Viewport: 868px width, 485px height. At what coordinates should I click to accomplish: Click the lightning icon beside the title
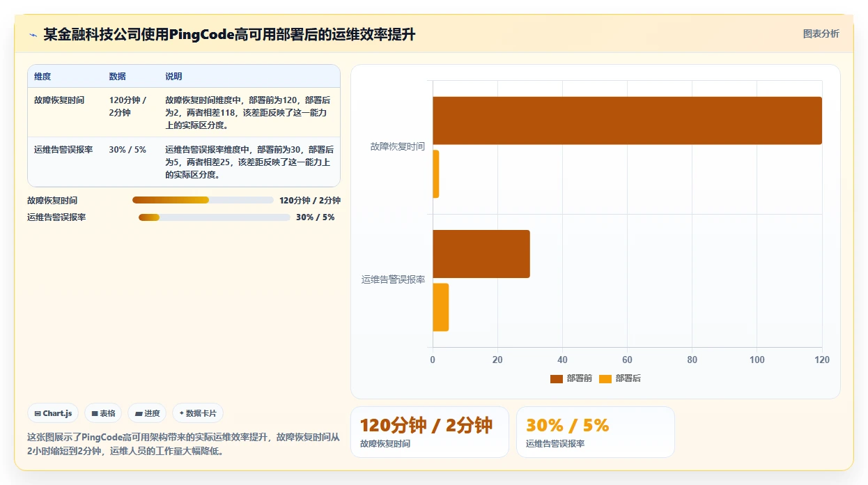33,35
